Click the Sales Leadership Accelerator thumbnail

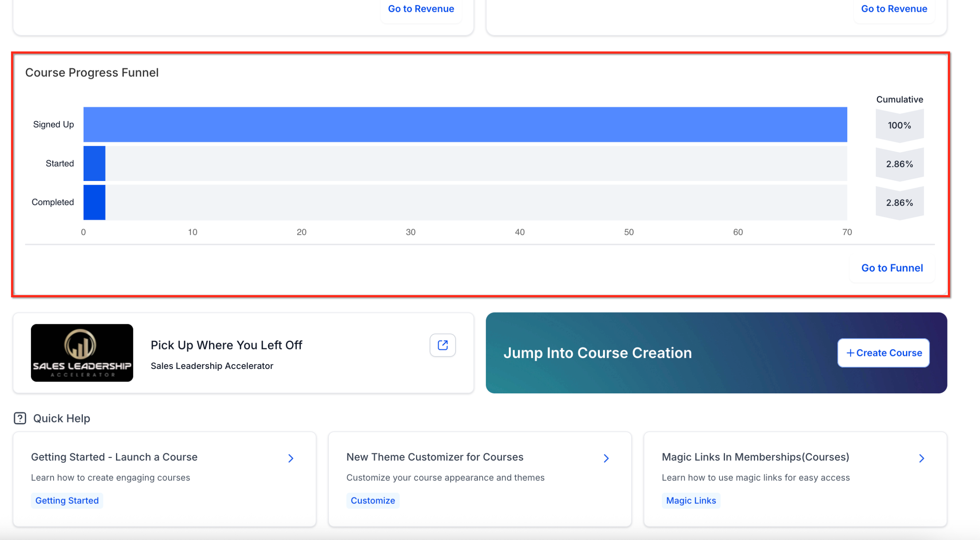(x=82, y=352)
